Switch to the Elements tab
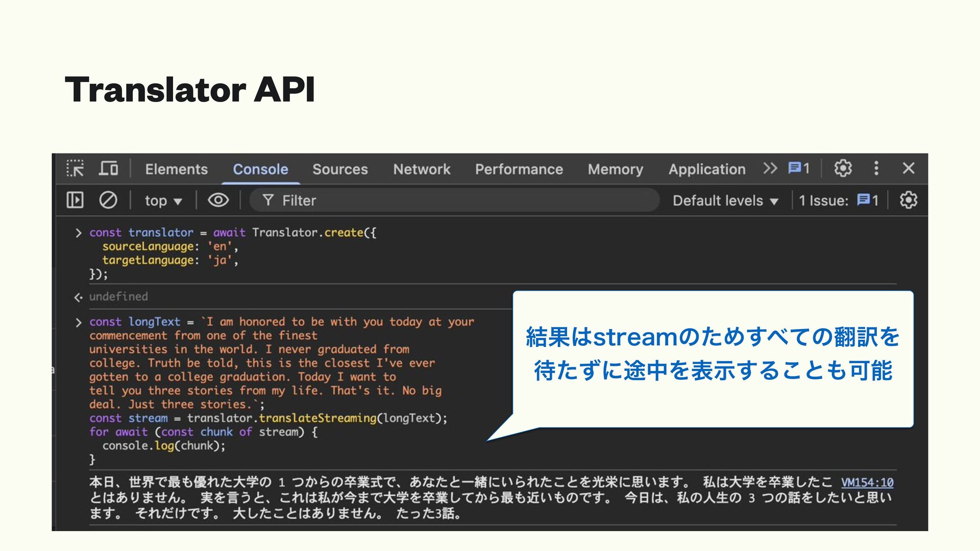This screenshot has height=551, width=980. [x=176, y=169]
